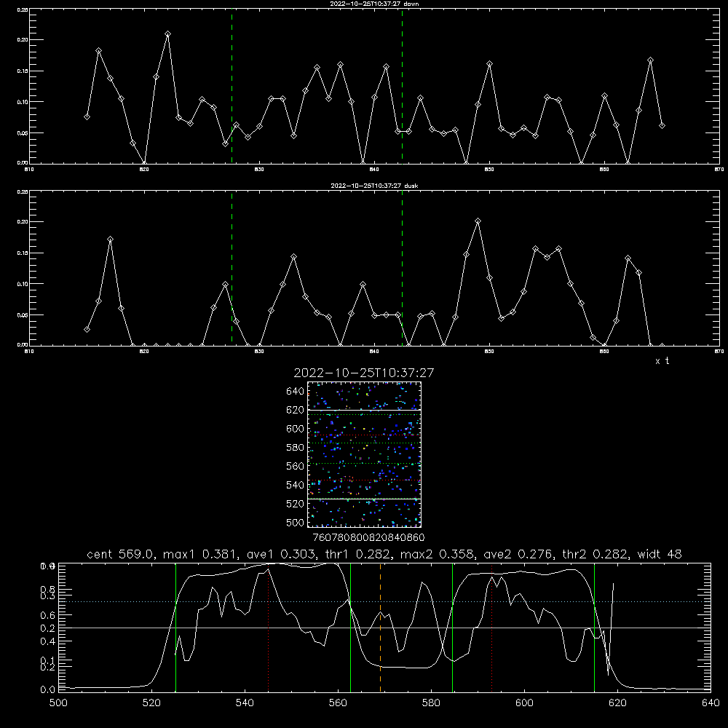Click the 'widt 48' value in bottom title
Viewport: 728px width, 728px height.
coord(660,554)
